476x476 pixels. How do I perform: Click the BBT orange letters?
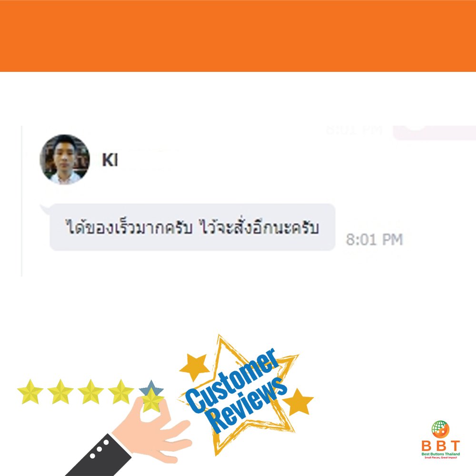441,446
